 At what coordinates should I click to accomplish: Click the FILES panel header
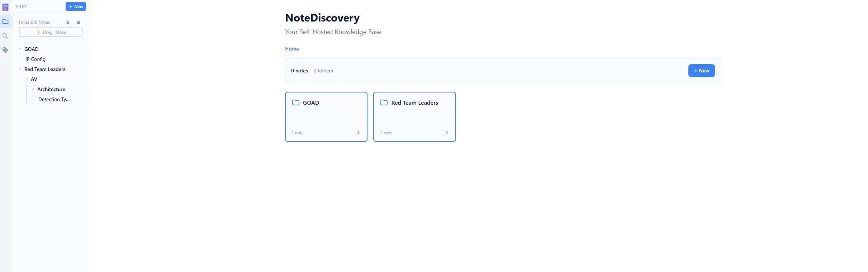22,6
